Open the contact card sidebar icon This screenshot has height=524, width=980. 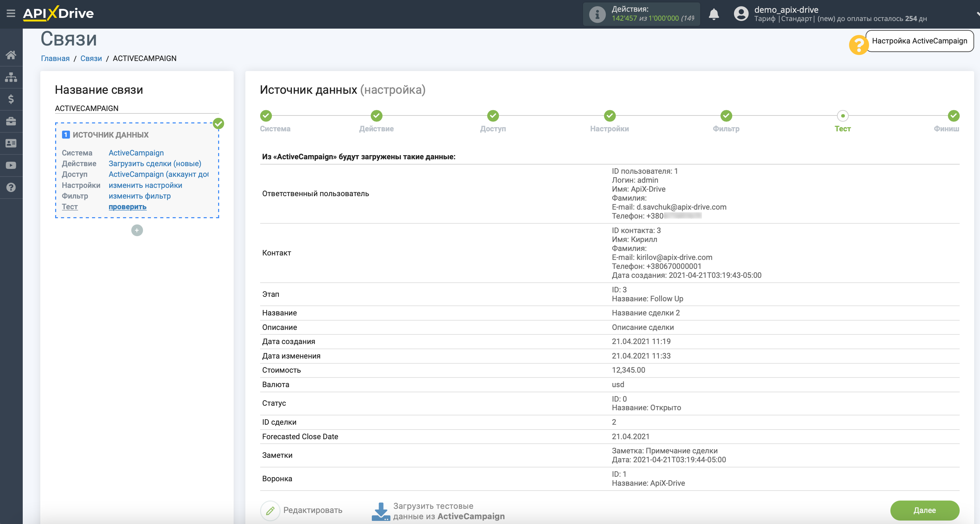(x=11, y=143)
